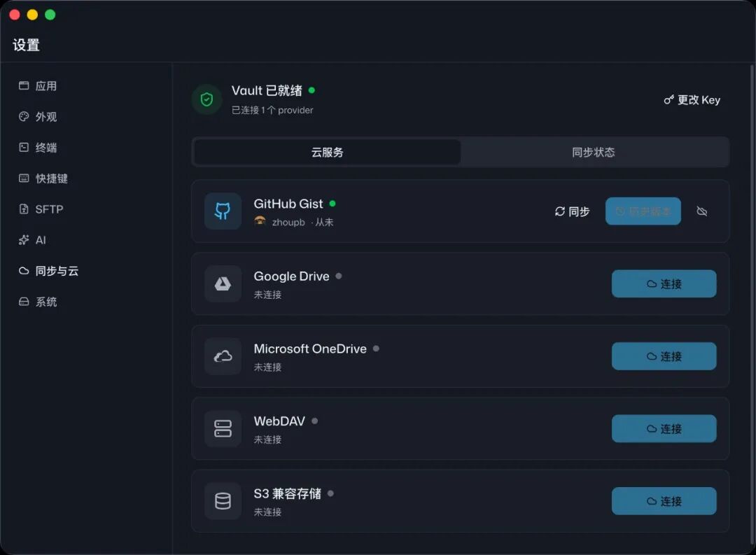Open the 应用 settings section
756x555 pixels.
tap(38, 86)
